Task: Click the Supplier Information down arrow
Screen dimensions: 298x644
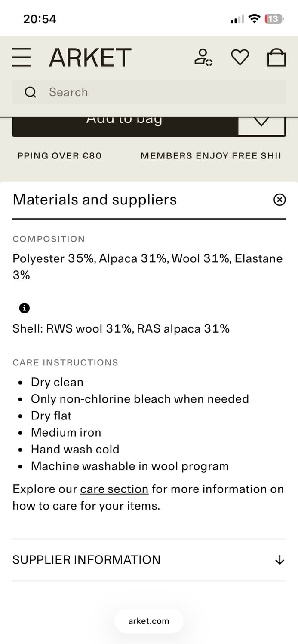Action: [280, 560]
